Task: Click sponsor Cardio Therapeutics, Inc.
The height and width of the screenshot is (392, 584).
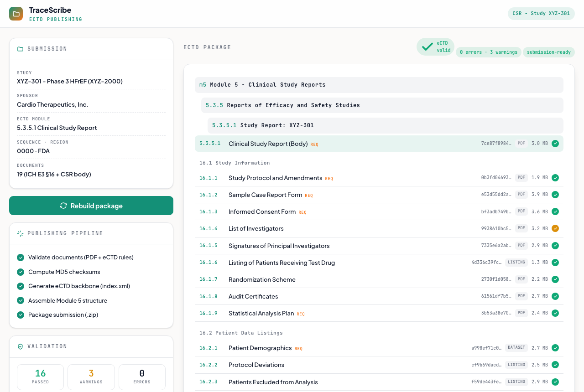Action: tap(52, 104)
